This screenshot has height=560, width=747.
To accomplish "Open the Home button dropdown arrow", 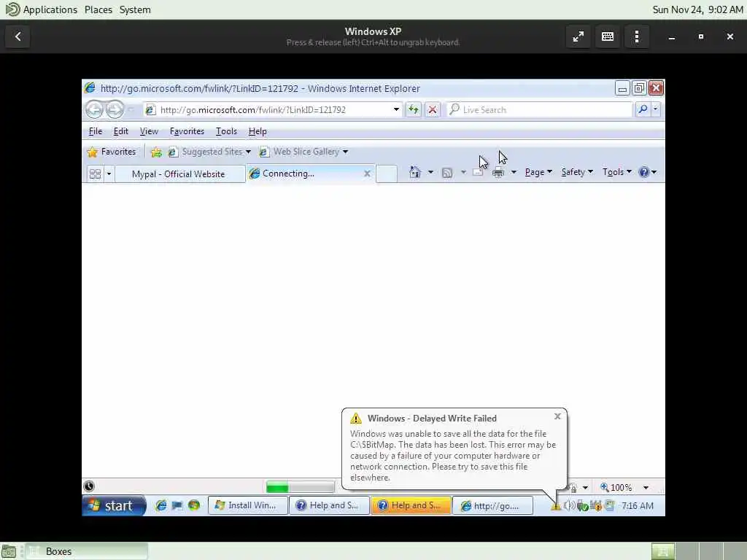I will point(430,172).
